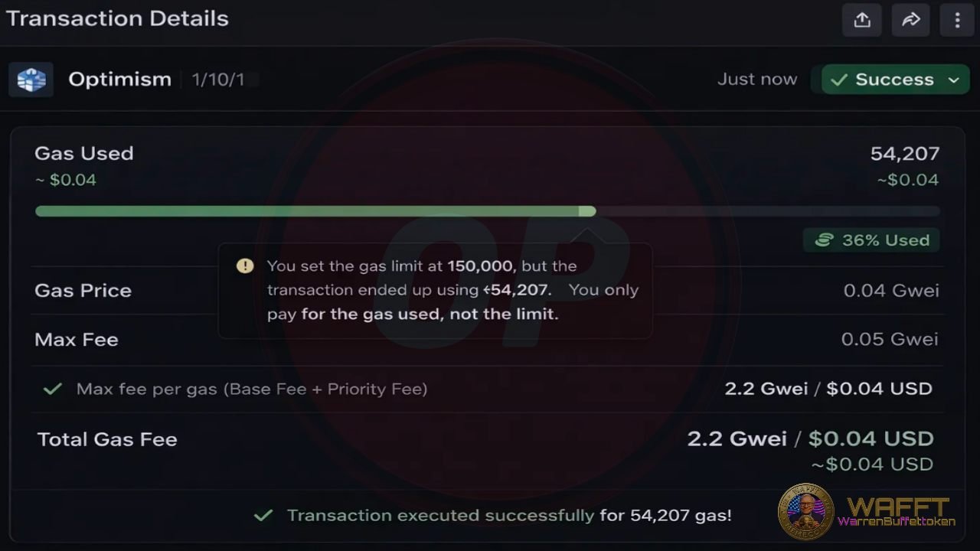
Task: Expand the Success status dropdown chevron
Action: click(954, 80)
